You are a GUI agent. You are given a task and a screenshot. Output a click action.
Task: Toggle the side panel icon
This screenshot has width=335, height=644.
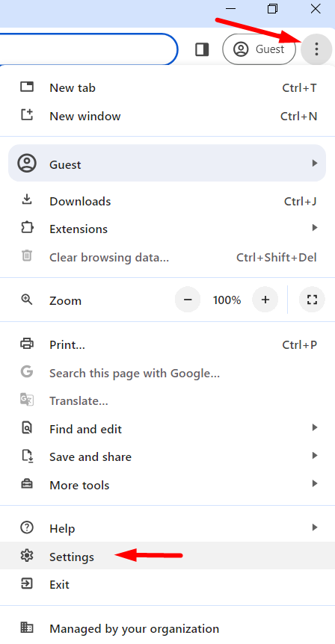(x=202, y=49)
